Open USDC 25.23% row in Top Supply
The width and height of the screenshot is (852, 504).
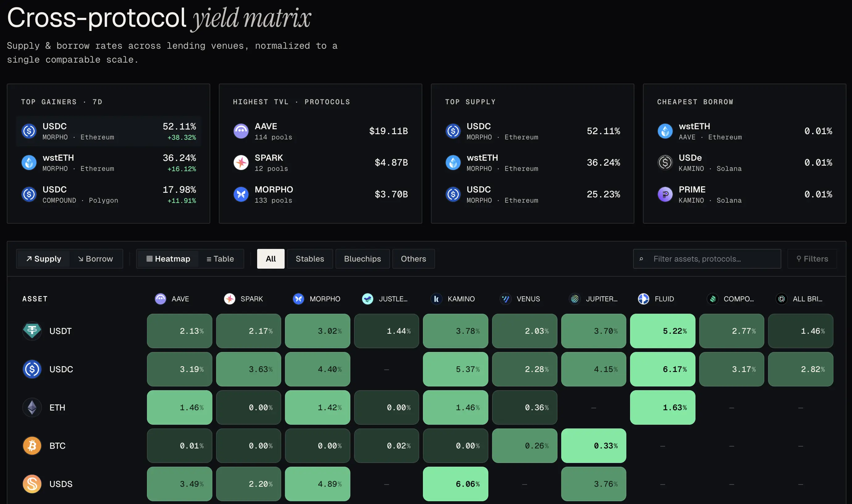[x=532, y=194]
